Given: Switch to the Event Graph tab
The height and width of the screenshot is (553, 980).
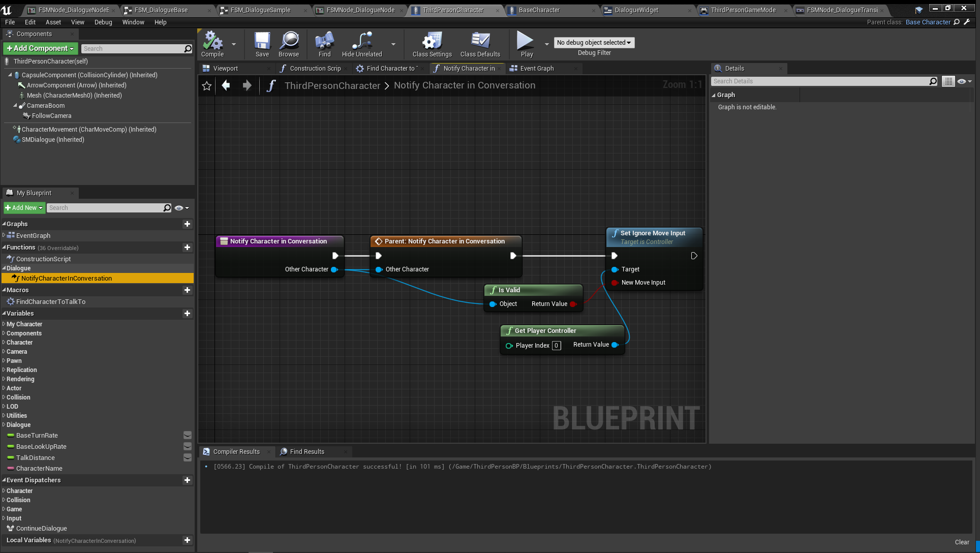Looking at the screenshot, I should point(537,69).
